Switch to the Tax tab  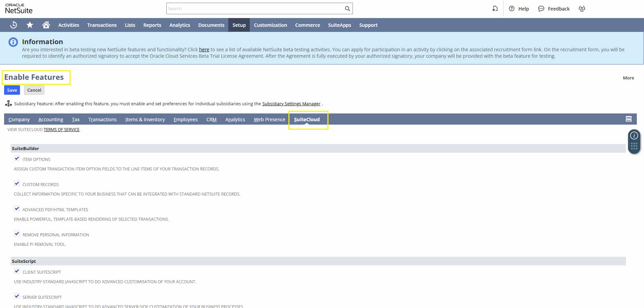pyautogui.click(x=76, y=119)
